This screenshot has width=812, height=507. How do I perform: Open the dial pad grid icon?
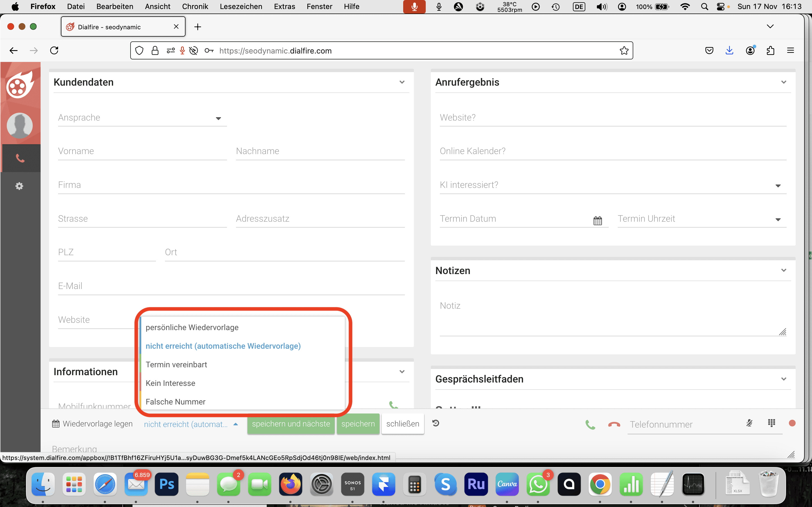tap(771, 423)
